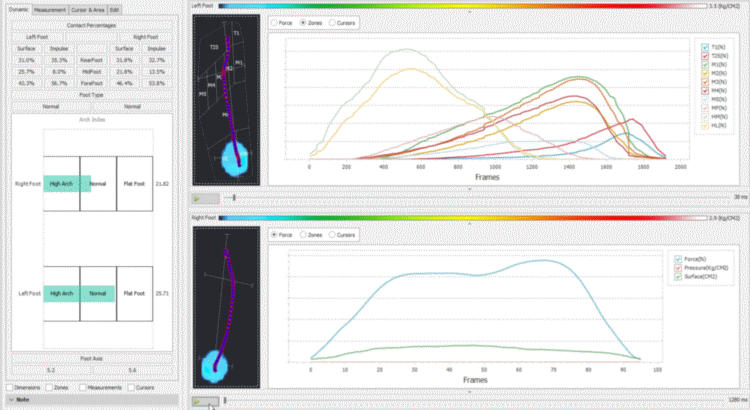This screenshot has height=410, width=750.
Task: Click the High Arch cell in Right Foot row
Action: [61, 184]
